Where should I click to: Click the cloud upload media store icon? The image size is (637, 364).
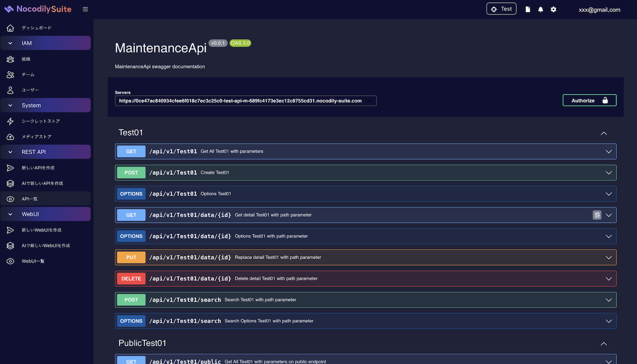pos(10,137)
